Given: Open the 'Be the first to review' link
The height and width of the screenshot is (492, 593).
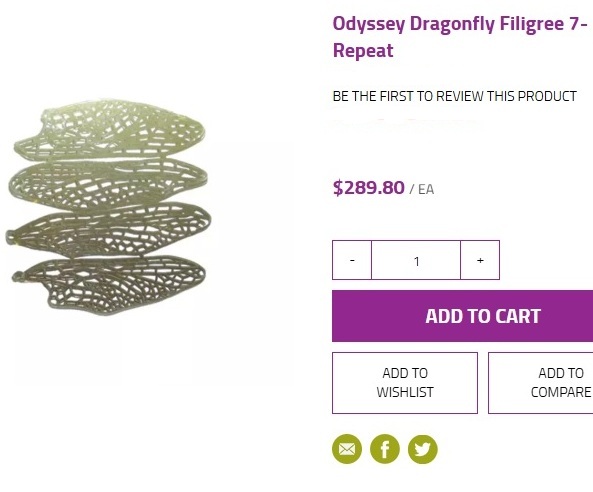Looking at the screenshot, I should click(x=455, y=96).
